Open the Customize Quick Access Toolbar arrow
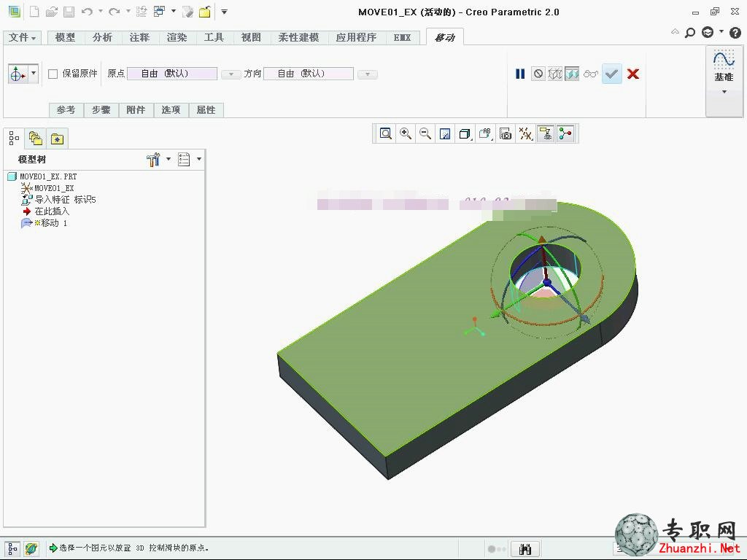The width and height of the screenshot is (747, 560). [x=224, y=12]
